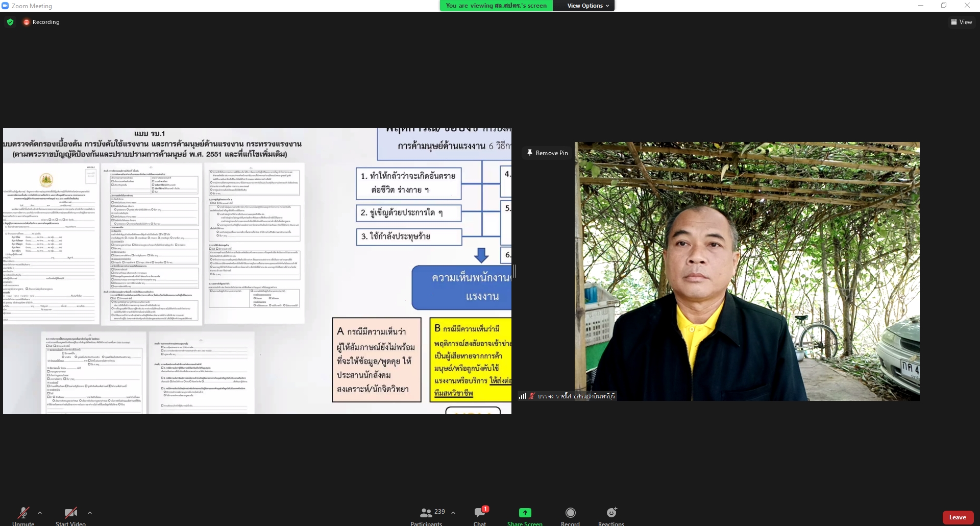This screenshot has width=980, height=526.
Task: Click the red Recording indicator
Action: (41, 22)
